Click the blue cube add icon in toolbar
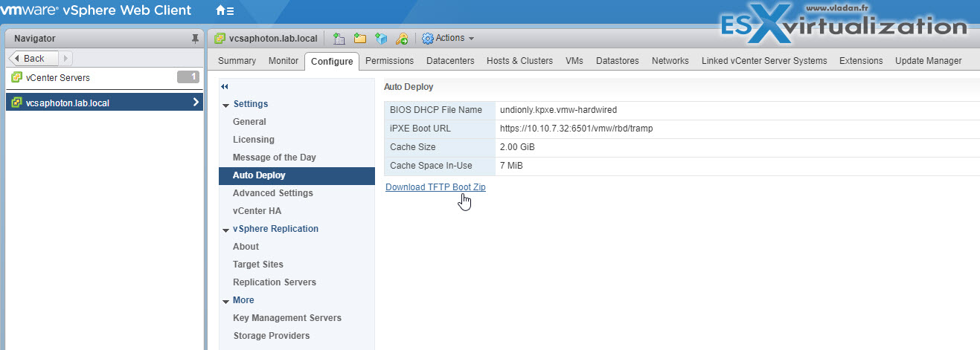Image resolution: width=980 pixels, height=350 pixels. [381, 39]
